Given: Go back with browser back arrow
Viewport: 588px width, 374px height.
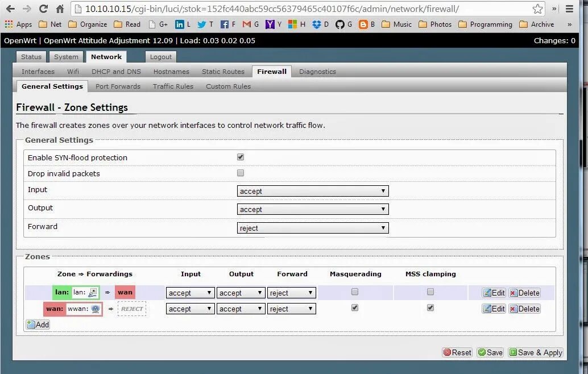Looking at the screenshot, I should point(10,9).
